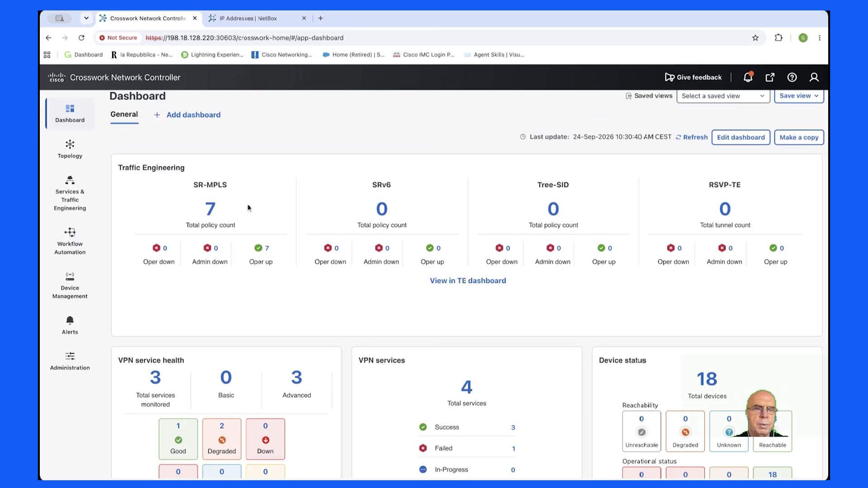Open Administration in the sidebar
Screen dimensions: 868x488
[x=70, y=361]
